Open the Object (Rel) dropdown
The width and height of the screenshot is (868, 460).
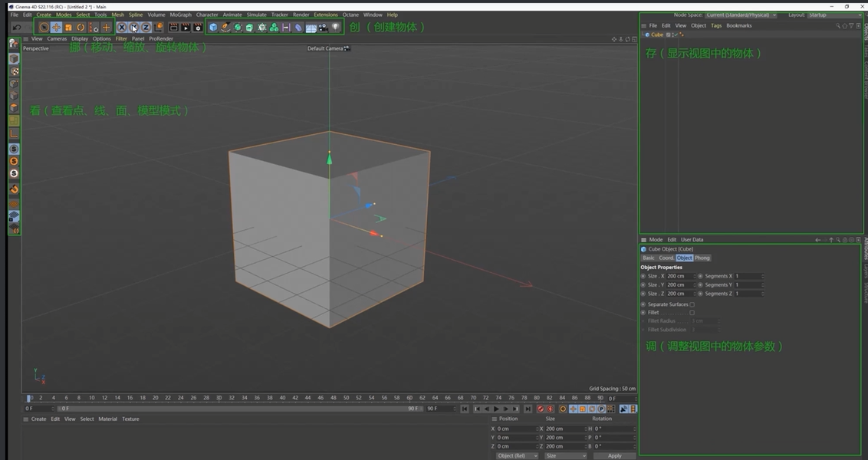coord(517,455)
